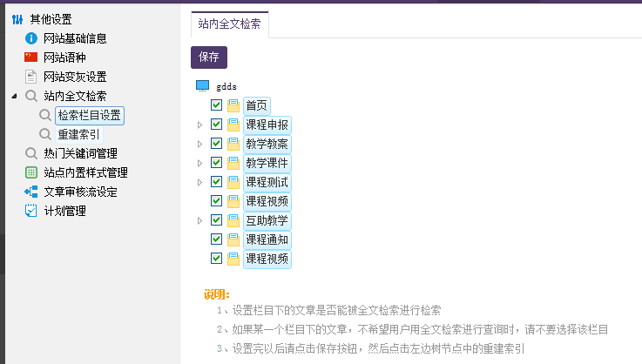Viewport: 642px width, 364px height.
Task: Click the workflow icon beside 文章审核流设定
Action: click(31, 192)
